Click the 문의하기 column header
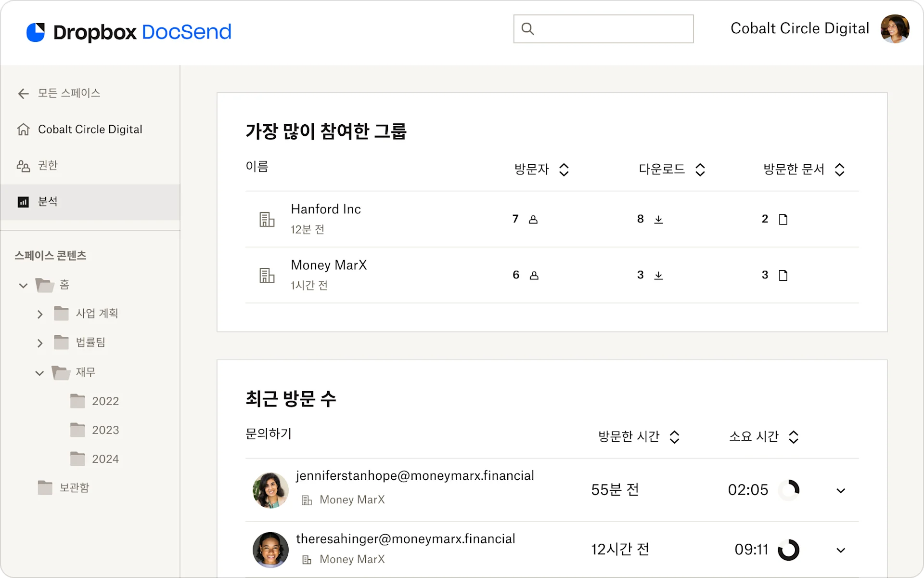 [269, 433]
